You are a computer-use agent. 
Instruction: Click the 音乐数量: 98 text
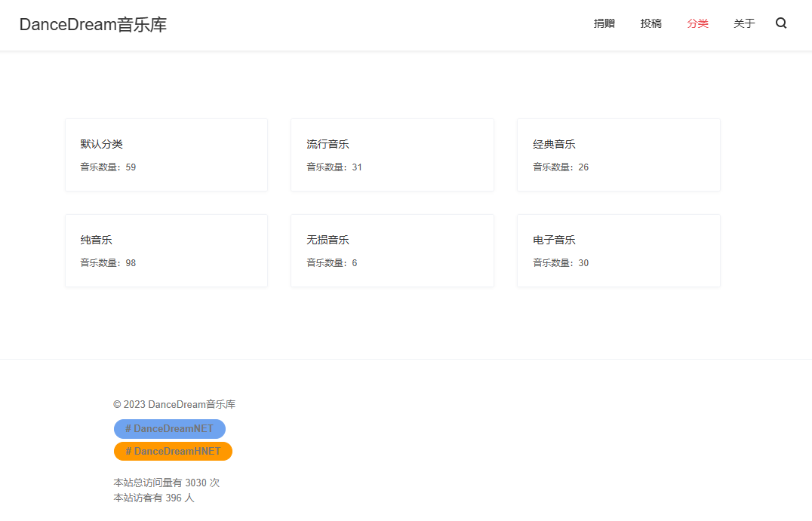click(x=108, y=263)
